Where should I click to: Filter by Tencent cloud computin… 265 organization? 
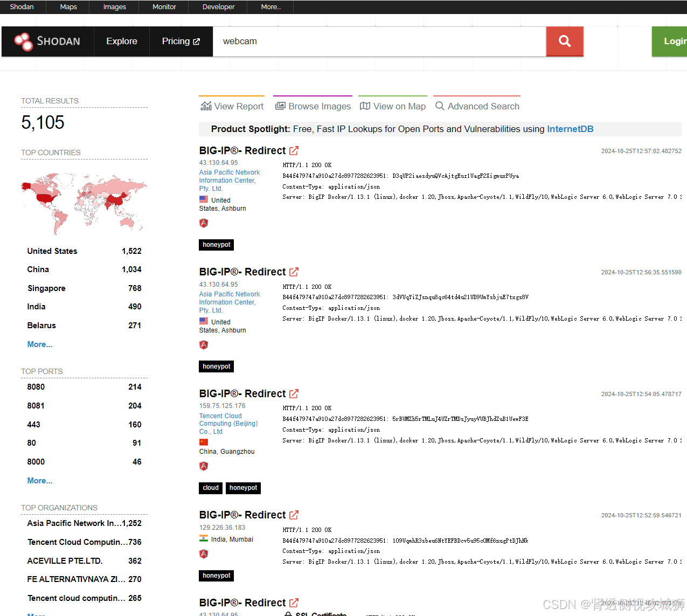[x=84, y=598]
